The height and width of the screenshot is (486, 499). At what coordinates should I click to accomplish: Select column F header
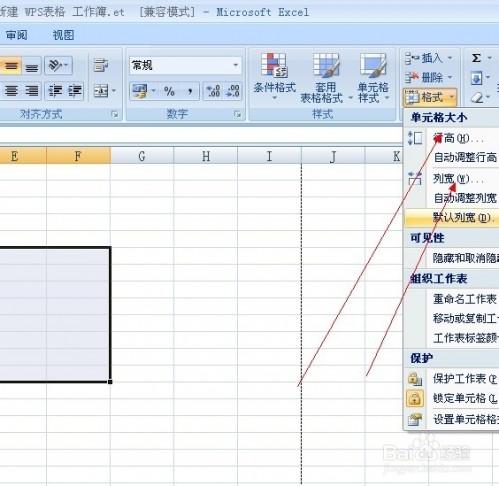(x=78, y=156)
